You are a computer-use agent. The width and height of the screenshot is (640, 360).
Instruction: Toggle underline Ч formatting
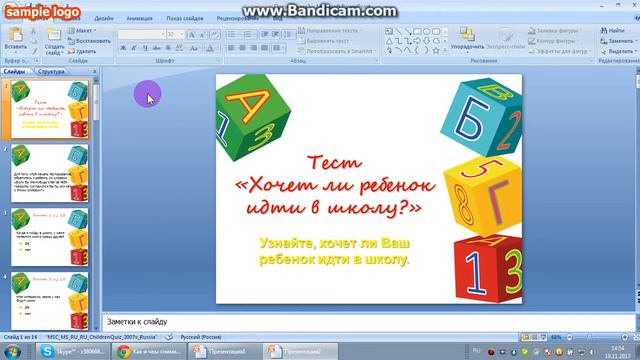(145, 48)
